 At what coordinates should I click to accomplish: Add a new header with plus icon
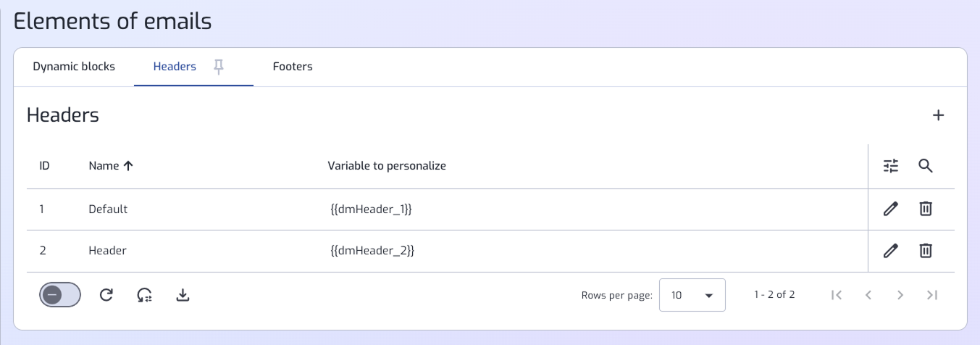(x=938, y=115)
